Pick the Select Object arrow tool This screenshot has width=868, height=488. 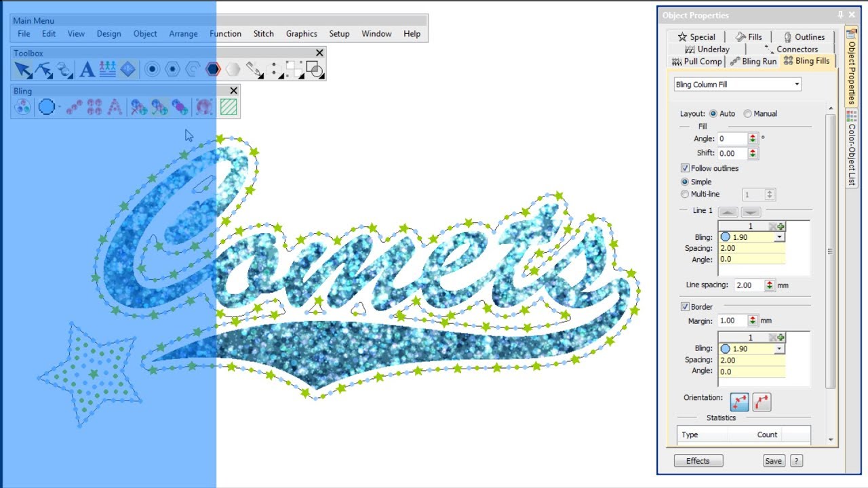(23, 69)
